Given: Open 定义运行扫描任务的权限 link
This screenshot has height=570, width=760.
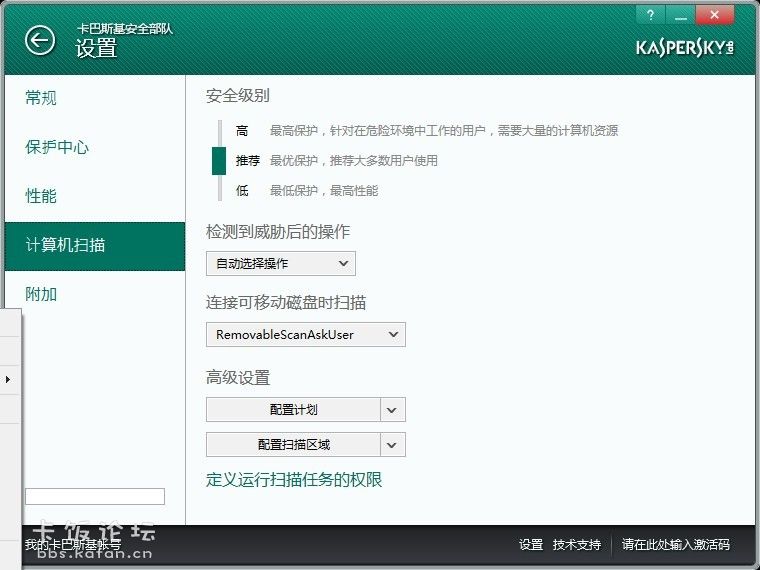Looking at the screenshot, I should (294, 480).
